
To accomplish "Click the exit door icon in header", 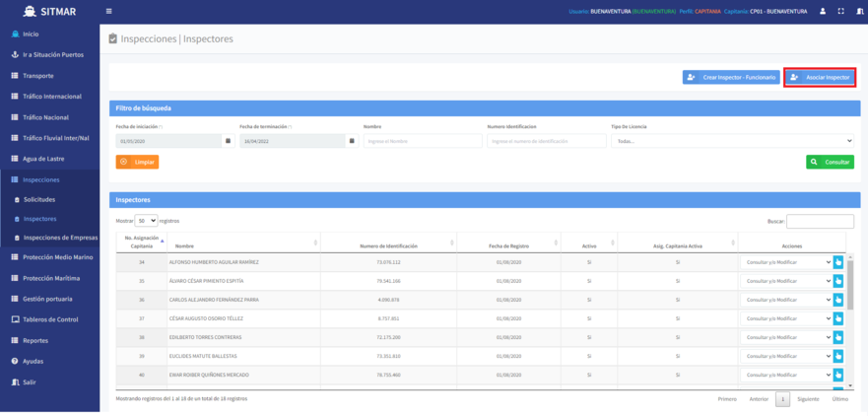I will 860,11.
